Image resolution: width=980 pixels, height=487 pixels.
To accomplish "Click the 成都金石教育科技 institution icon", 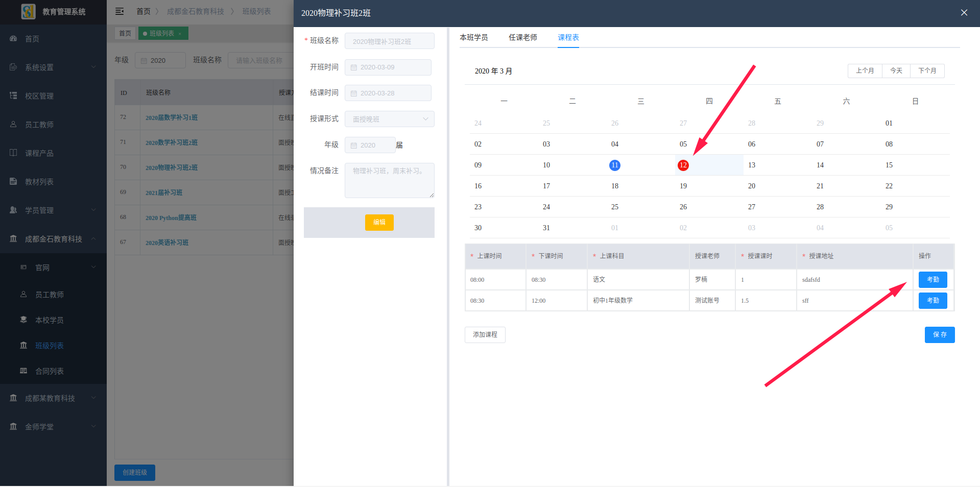I will (14, 239).
